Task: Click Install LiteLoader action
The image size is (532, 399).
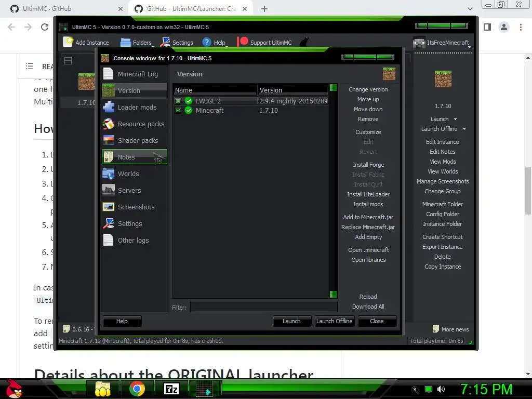Action: tap(368, 194)
